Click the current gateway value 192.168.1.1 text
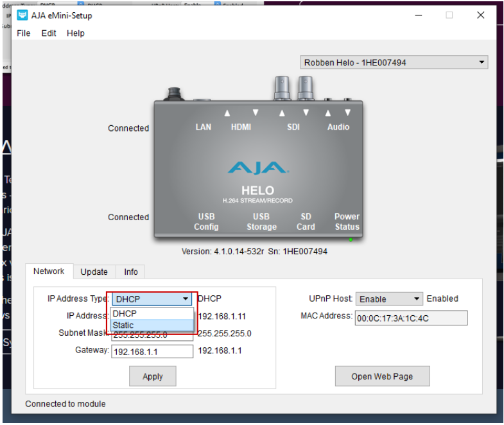The height and width of the screenshot is (425, 504). 220,351
